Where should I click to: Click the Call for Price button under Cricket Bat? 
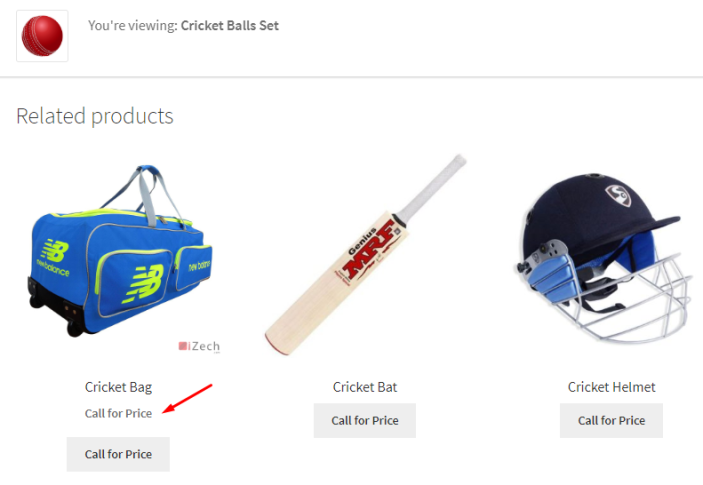click(x=365, y=420)
